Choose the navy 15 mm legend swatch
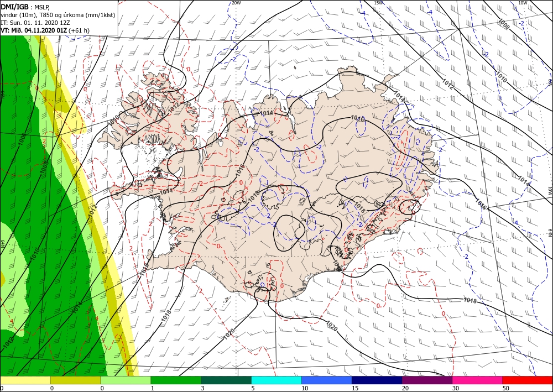The height and width of the screenshot is (392, 553). [377, 380]
